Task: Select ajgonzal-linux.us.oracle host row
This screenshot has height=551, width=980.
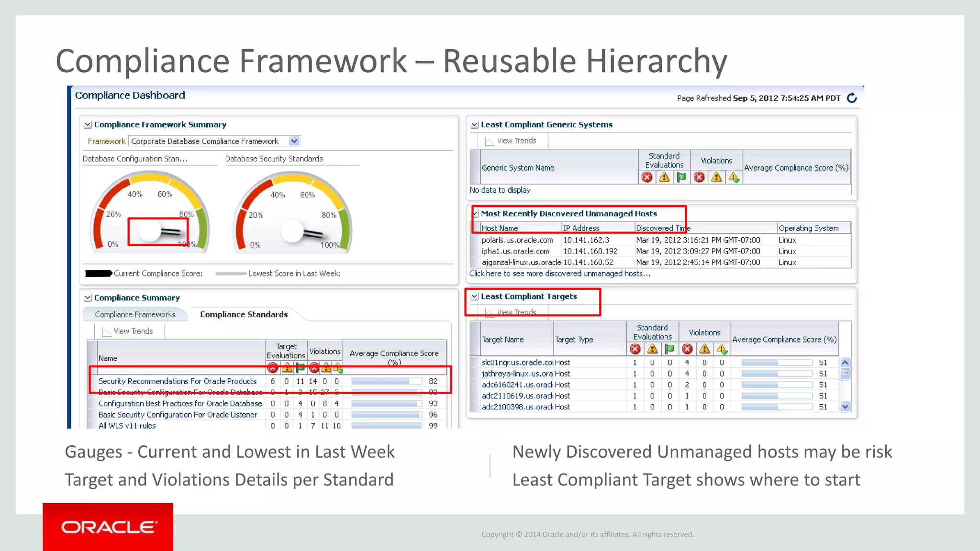Action: click(x=660, y=262)
